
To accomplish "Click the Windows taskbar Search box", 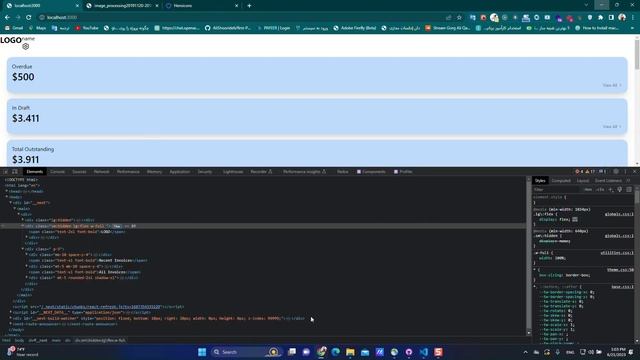I will pyautogui.click(x=246, y=352).
